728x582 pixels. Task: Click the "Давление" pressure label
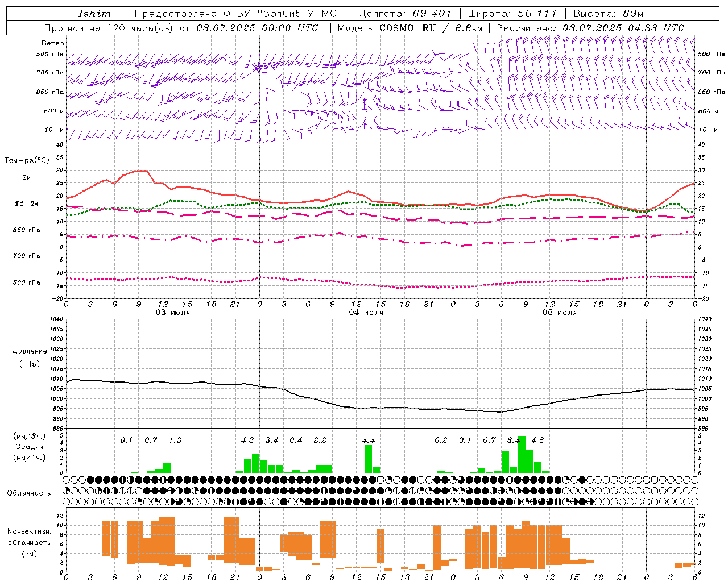click(x=30, y=351)
